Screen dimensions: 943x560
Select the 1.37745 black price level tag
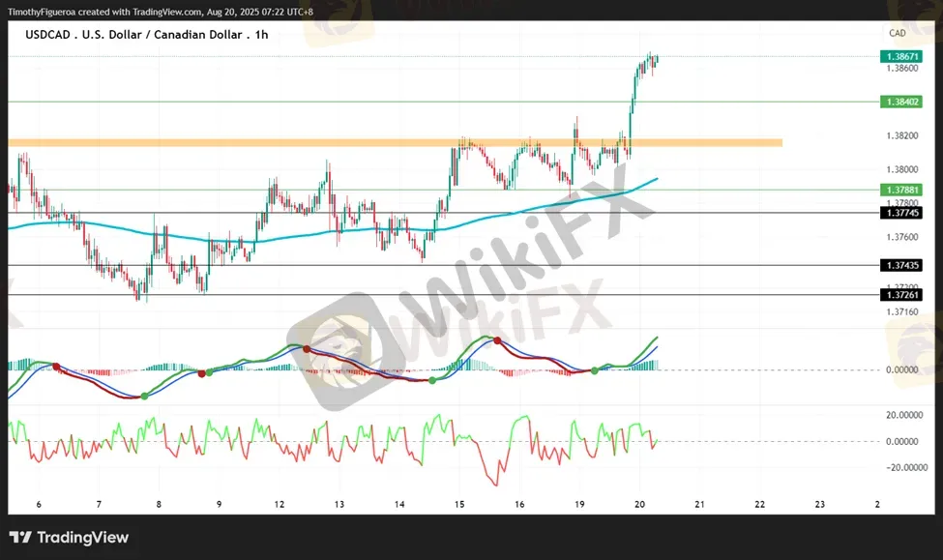900,212
